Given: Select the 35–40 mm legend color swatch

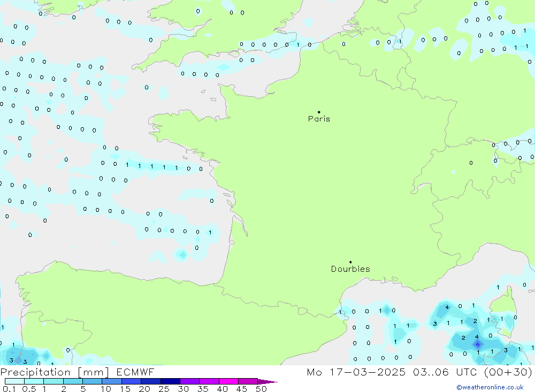Looking at the screenshot, I should [x=209, y=381].
